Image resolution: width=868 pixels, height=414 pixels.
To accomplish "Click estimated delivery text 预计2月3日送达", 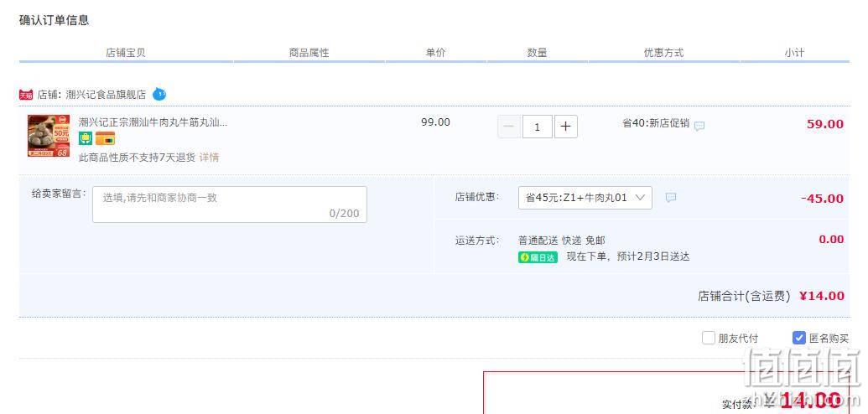I will pyautogui.click(x=653, y=256).
